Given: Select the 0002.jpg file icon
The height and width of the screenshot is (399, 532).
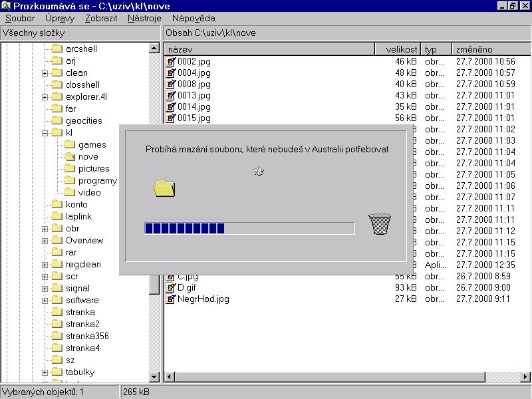Looking at the screenshot, I should (171, 61).
